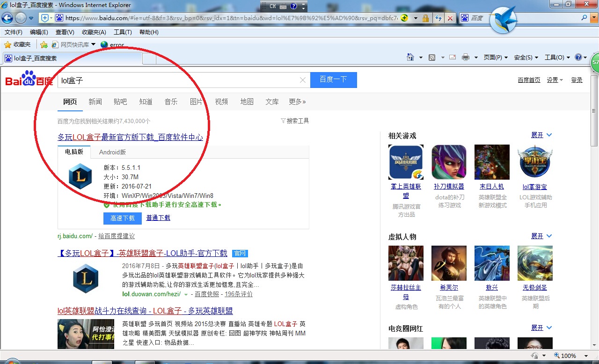Click the IE forward arrow button

21,18
